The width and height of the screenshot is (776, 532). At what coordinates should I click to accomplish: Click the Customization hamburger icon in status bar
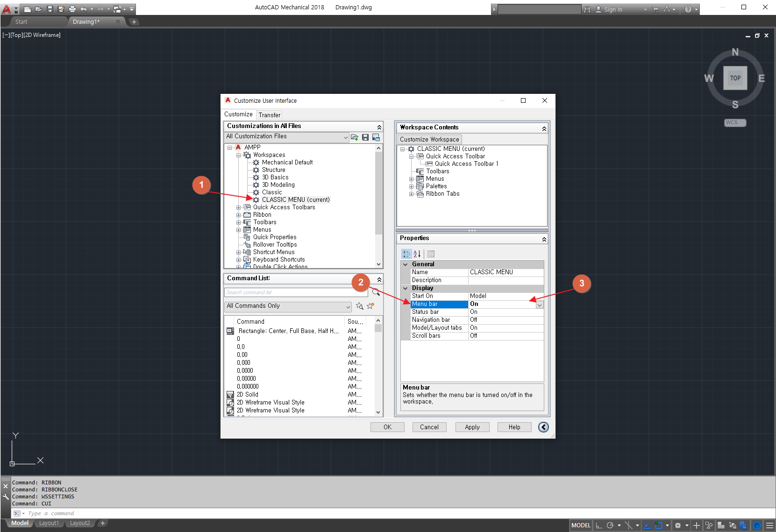(769, 525)
